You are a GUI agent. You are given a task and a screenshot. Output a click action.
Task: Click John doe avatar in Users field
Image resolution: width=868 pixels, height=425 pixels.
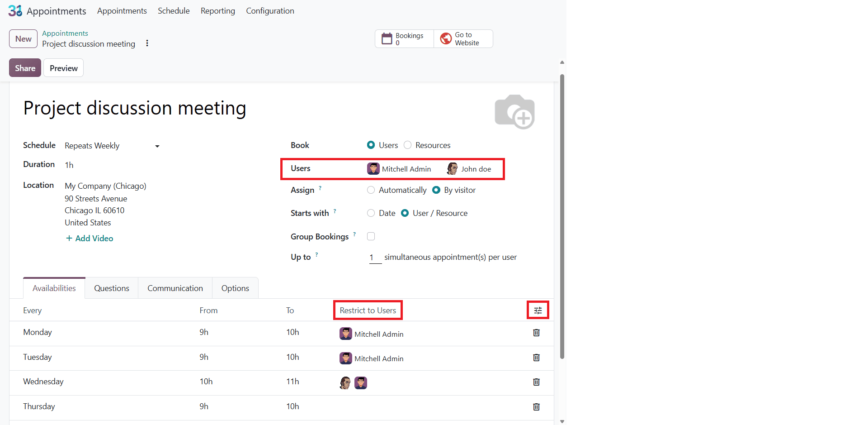click(452, 169)
